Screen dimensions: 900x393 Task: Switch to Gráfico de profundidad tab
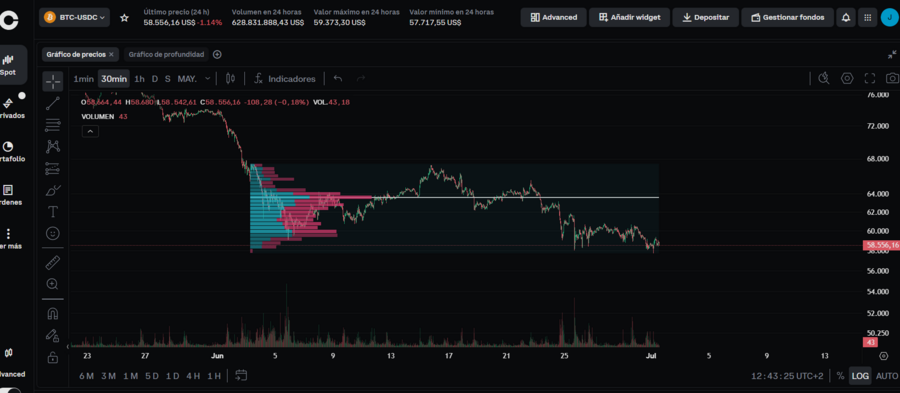pos(166,55)
